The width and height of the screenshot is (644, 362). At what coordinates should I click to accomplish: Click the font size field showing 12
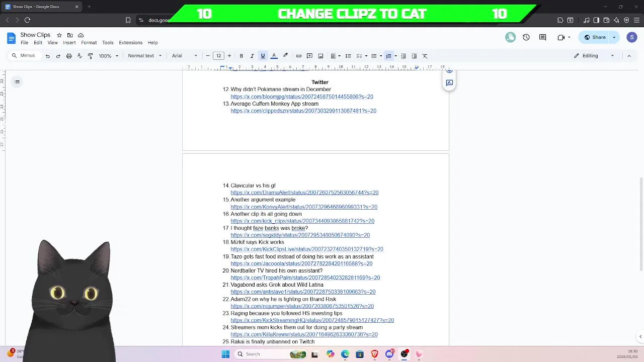click(x=218, y=56)
